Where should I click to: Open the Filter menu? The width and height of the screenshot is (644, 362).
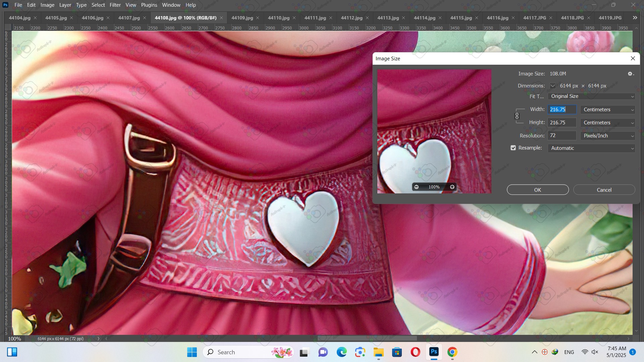(x=115, y=5)
